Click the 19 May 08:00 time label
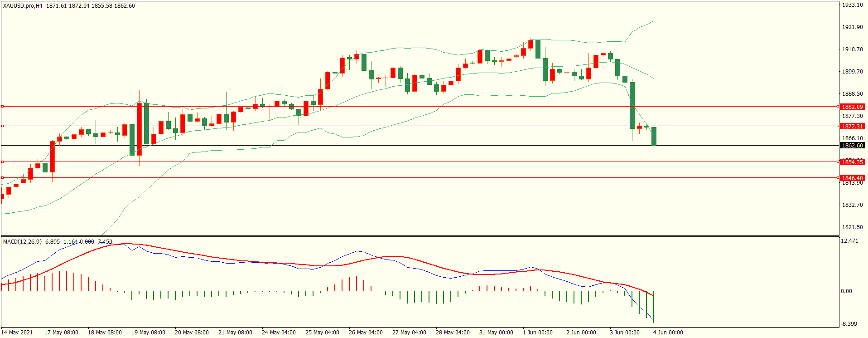 coord(148,333)
